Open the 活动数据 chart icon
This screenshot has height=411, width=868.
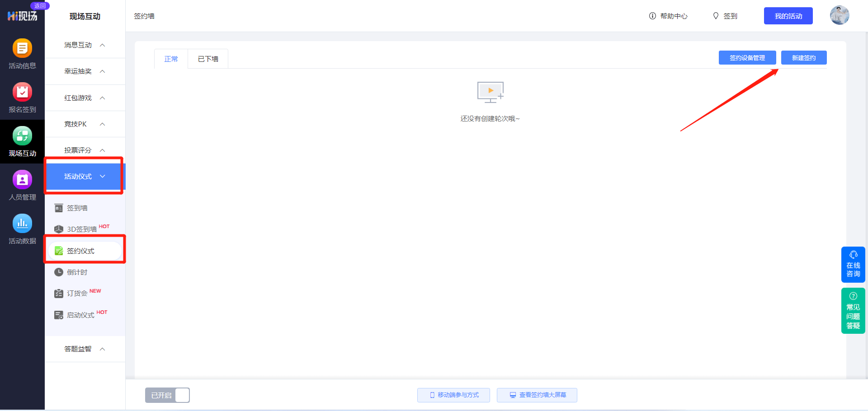click(x=22, y=224)
